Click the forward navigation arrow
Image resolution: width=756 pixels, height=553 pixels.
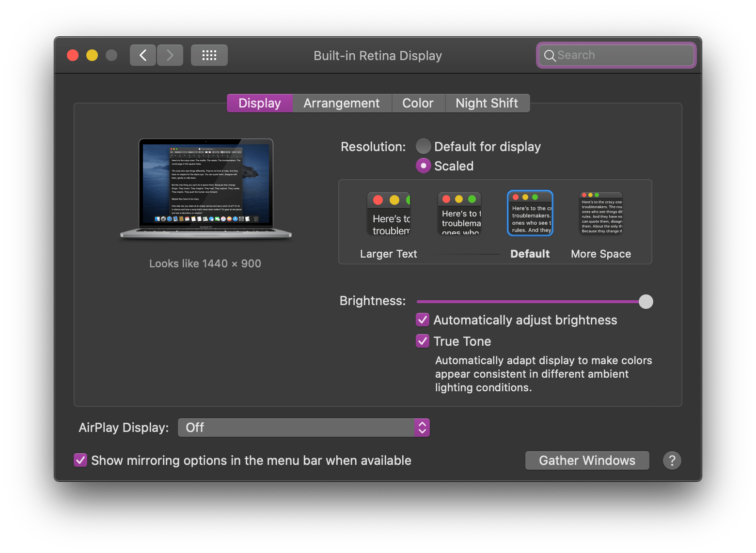(x=170, y=55)
